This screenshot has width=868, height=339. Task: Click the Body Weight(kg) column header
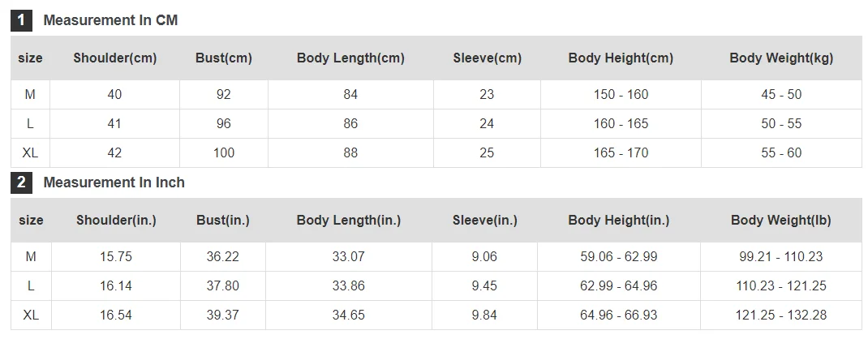point(781,58)
